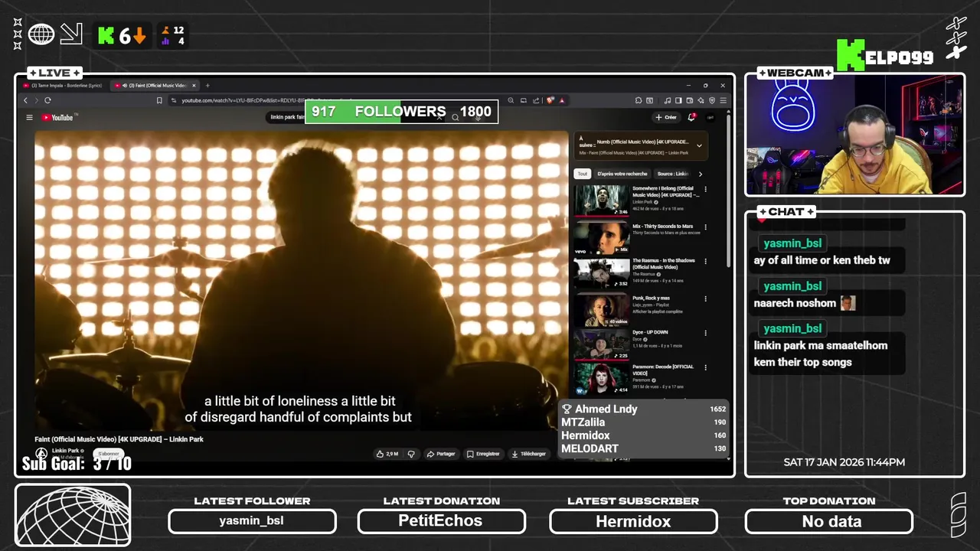Click 'Dyce - UP DOWN' title text
980x551 pixels.
point(650,332)
